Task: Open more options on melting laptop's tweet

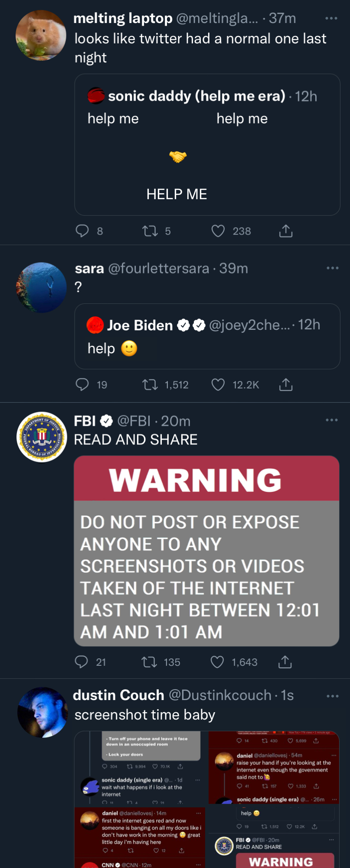Action: pos(331,18)
